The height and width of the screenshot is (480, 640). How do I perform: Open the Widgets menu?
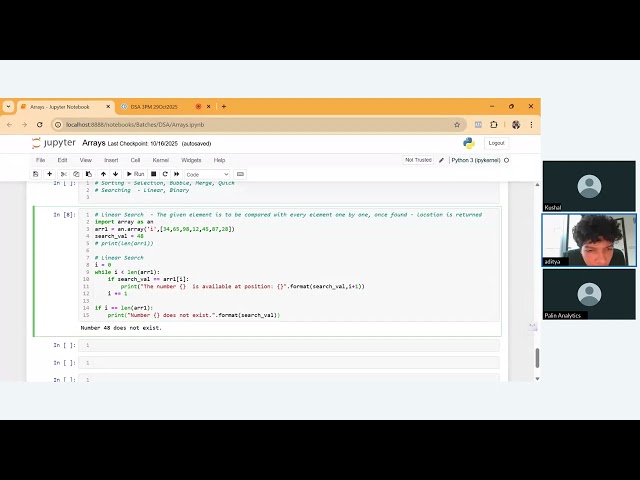[191, 160]
